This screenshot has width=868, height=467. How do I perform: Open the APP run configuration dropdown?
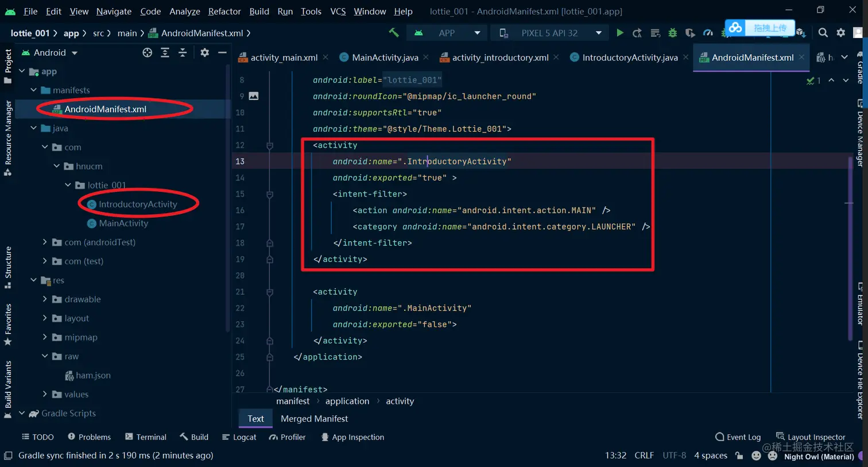click(447, 33)
